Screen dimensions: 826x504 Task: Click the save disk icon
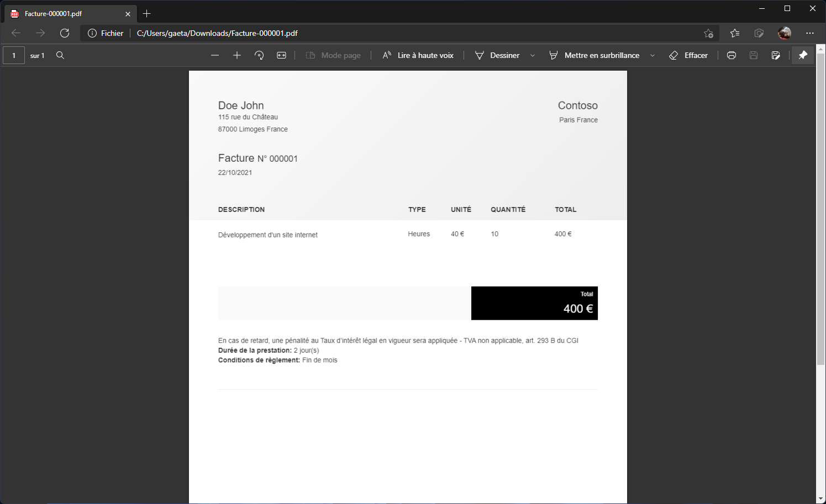(754, 55)
